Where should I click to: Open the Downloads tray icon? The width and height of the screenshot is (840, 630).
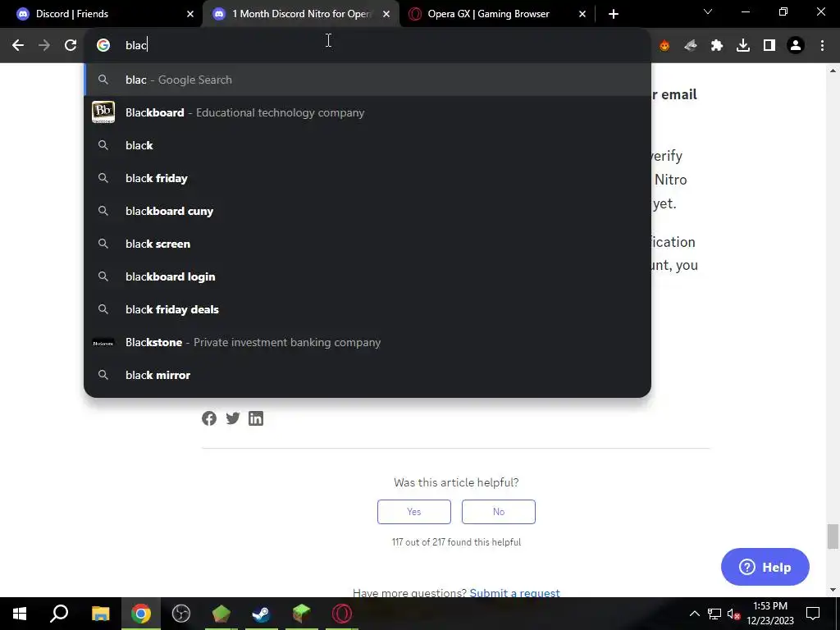(743, 46)
